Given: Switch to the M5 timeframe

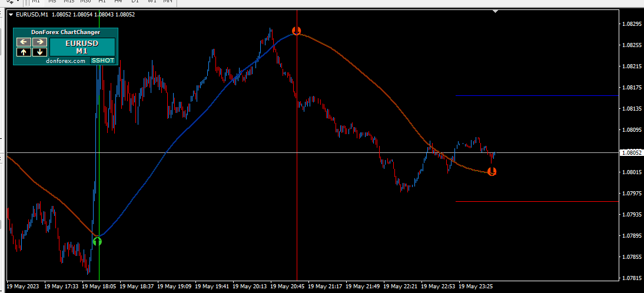Looking at the screenshot, I should pyautogui.click(x=52, y=1).
